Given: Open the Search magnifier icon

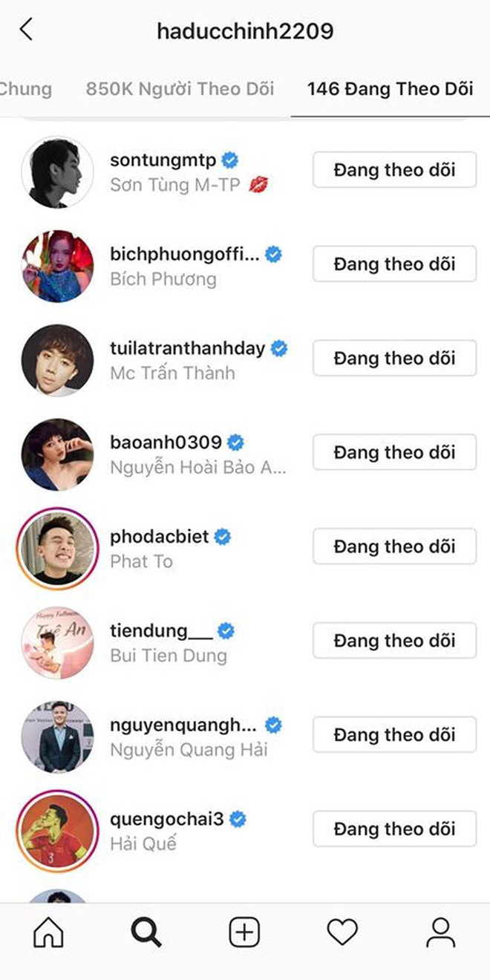Looking at the screenshot, I should point(146,932).
